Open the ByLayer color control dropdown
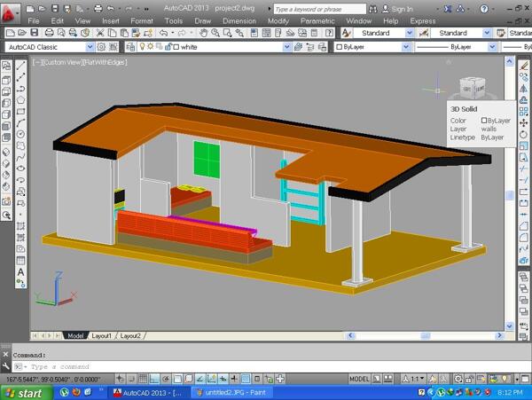Image resolution: width=532 pixels, height=400 pixels. (406, 47)
